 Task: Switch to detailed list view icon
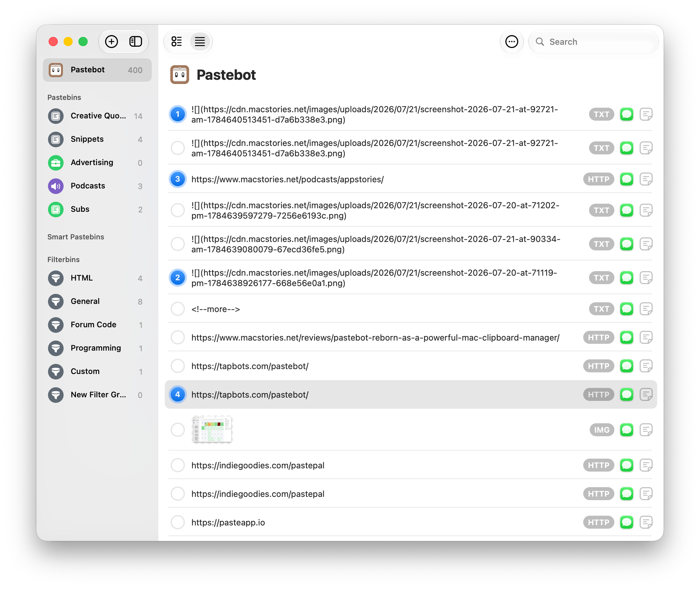(x=177, y=42)
